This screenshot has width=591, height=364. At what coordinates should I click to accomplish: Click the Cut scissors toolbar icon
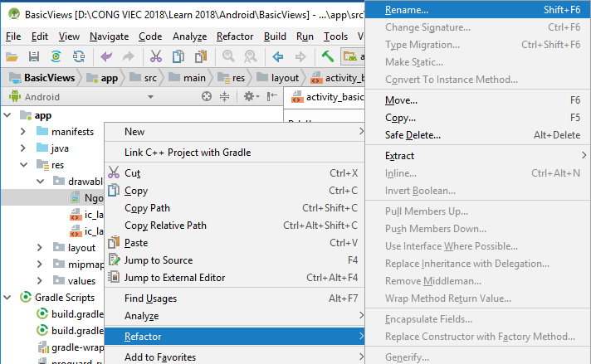pos(156,57)
